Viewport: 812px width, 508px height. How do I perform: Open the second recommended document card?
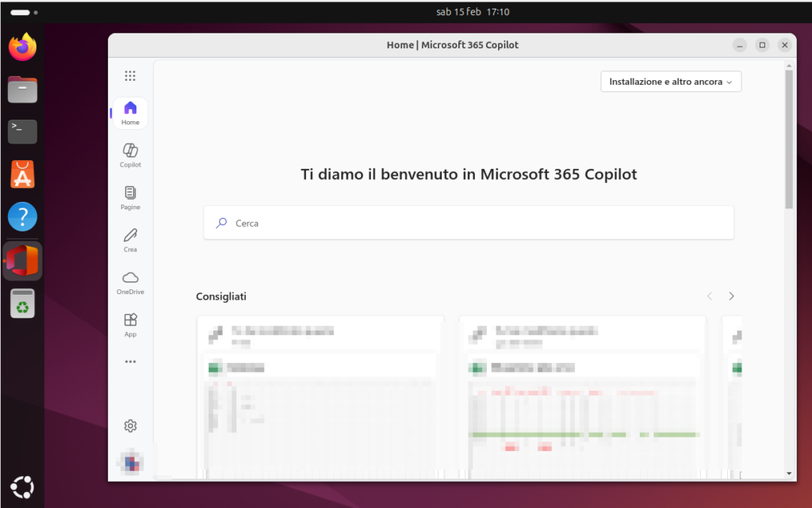[x=583, y=397]
